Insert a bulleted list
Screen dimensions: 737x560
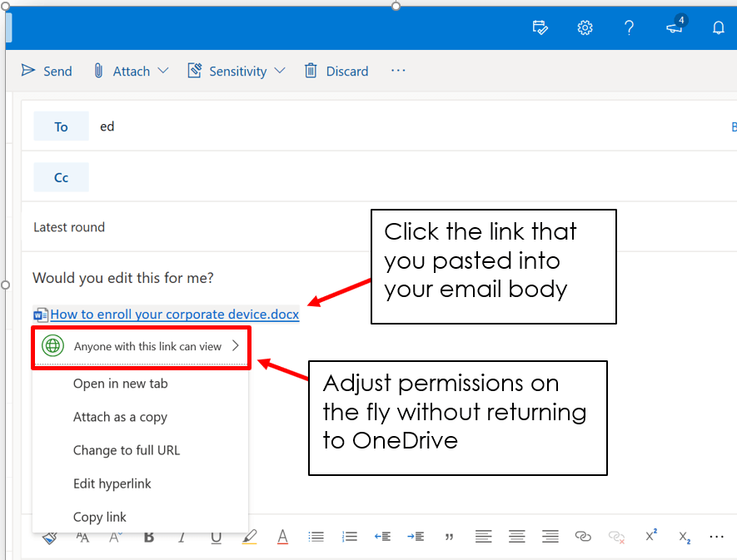(316, 537)
